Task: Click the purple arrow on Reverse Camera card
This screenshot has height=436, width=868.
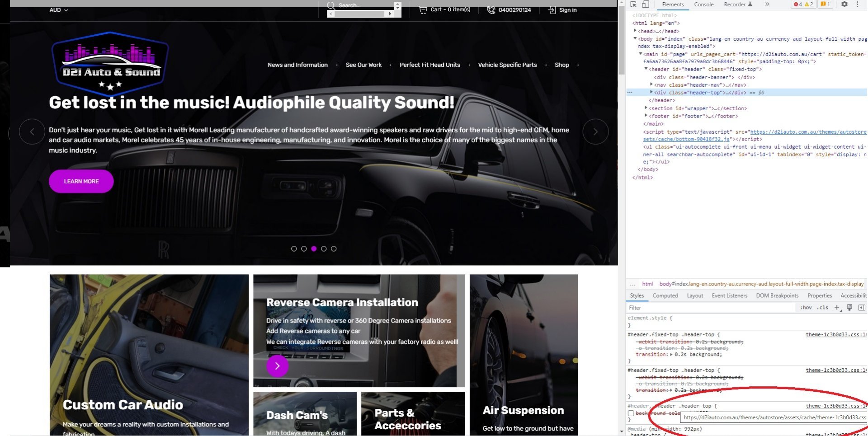Action: pyautogui.click(x=277, y=366)
